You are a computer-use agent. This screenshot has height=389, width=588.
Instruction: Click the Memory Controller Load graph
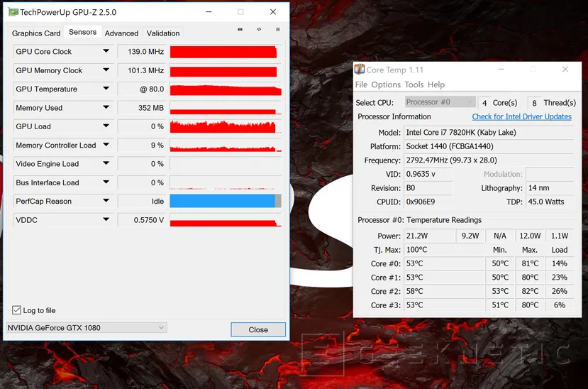226,146
